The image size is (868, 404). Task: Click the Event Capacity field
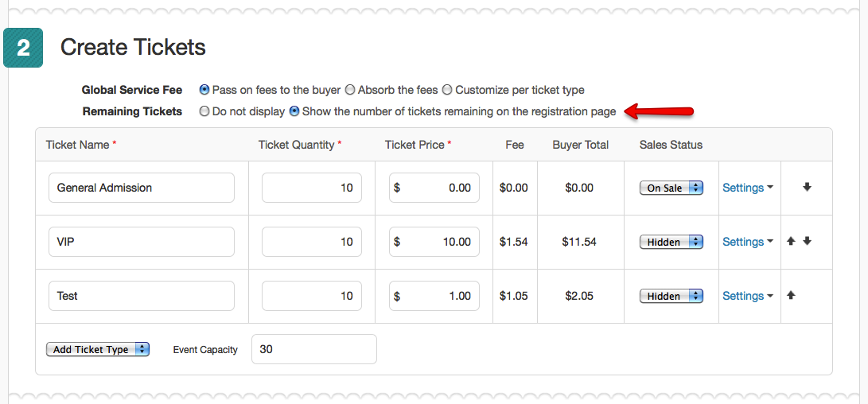pos(314,349)
